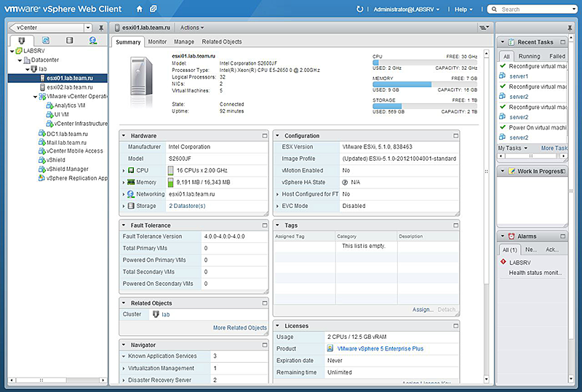Click the Home icon in the header
Viewport: 582px width, 392px height.
pyautogui.click(x=140, y=9)
